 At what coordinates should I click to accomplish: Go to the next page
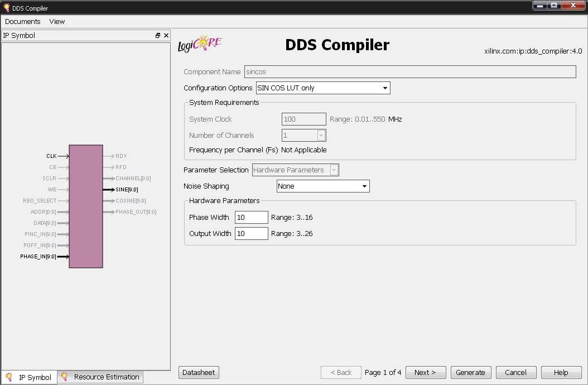pyautogui.click(x=425, y=373)
